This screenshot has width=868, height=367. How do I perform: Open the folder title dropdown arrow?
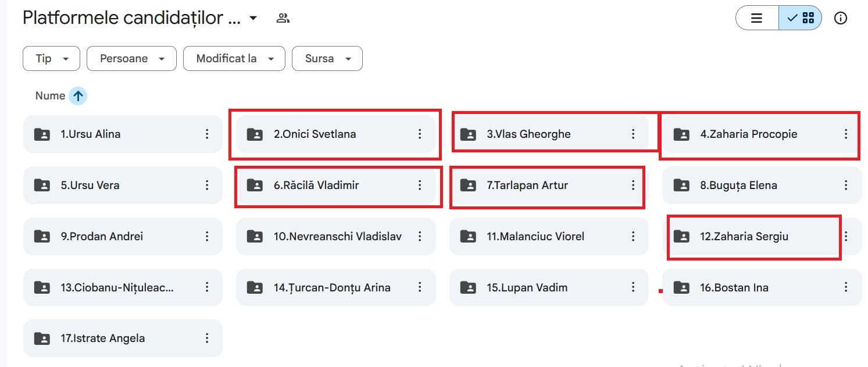253,18
